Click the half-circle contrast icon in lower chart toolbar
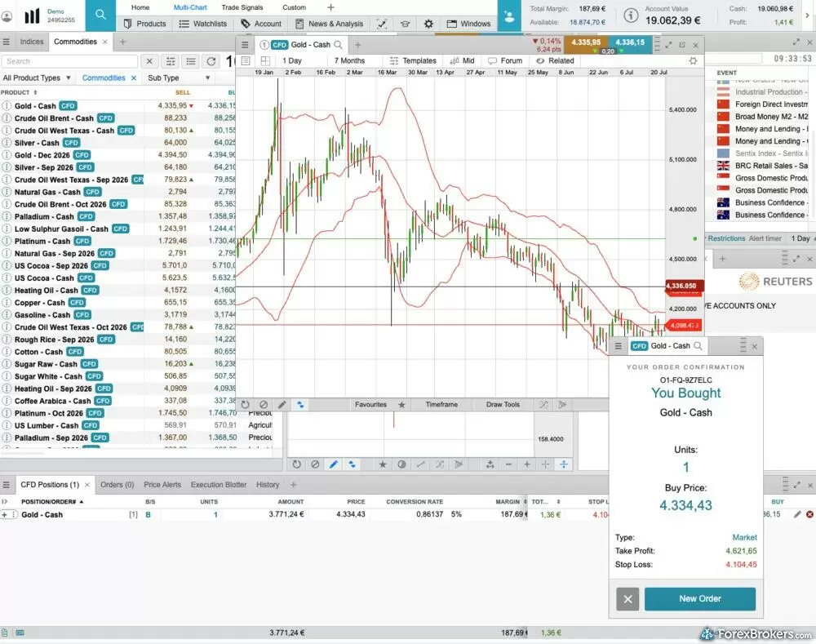The height and width of the screenshot is (644, 816). click(401, 464)
